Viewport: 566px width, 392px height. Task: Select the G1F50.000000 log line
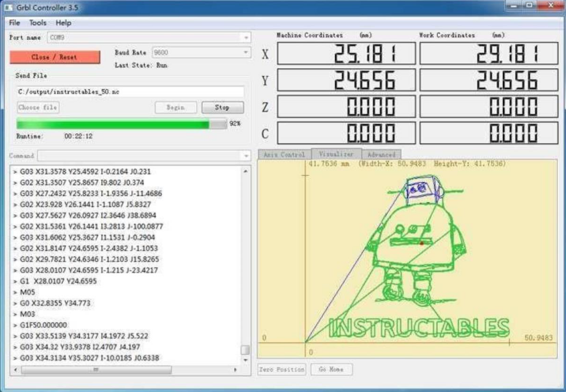[x=44, y=325]
